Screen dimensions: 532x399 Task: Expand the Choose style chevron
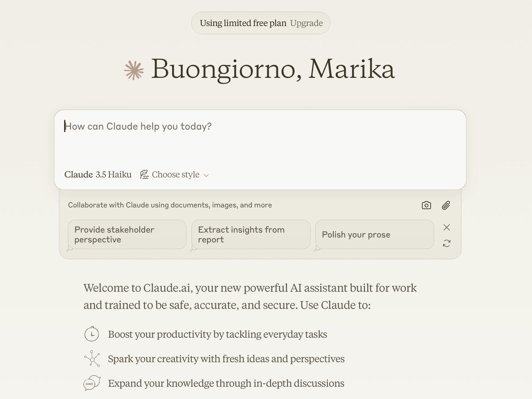[206, 175]
